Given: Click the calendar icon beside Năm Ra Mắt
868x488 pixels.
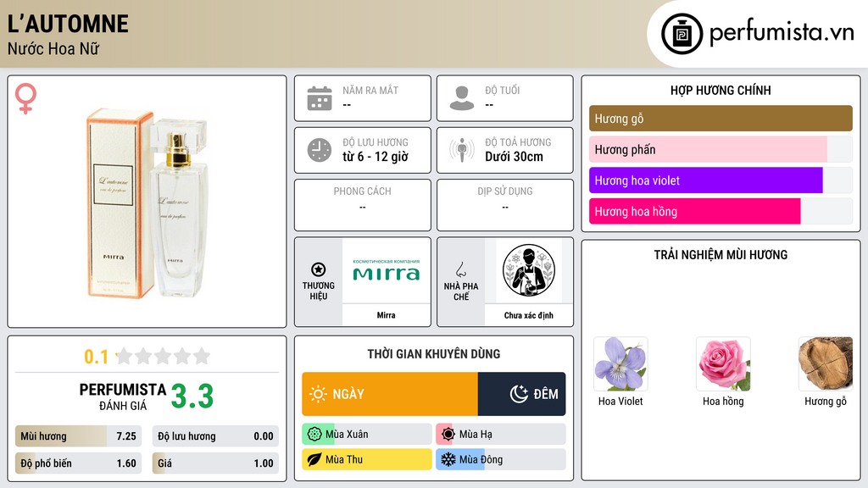Looking at the screenshot, I should [x=320, y=98].
